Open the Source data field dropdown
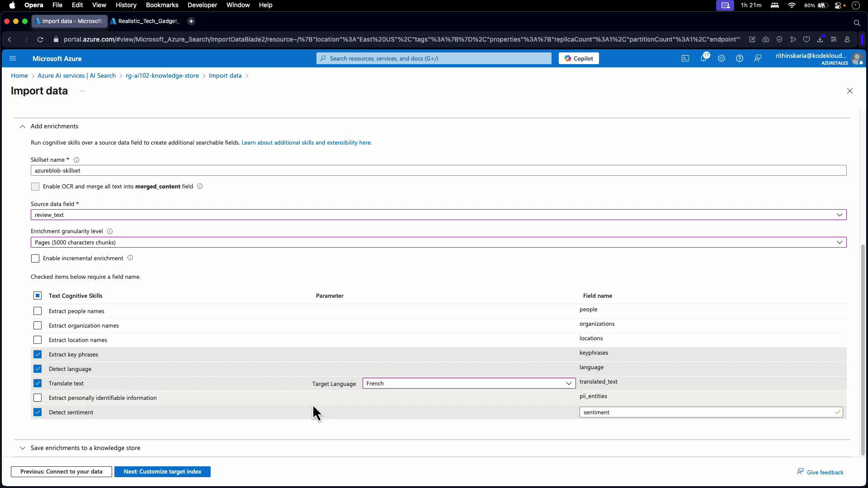 [x=840, y=215]
